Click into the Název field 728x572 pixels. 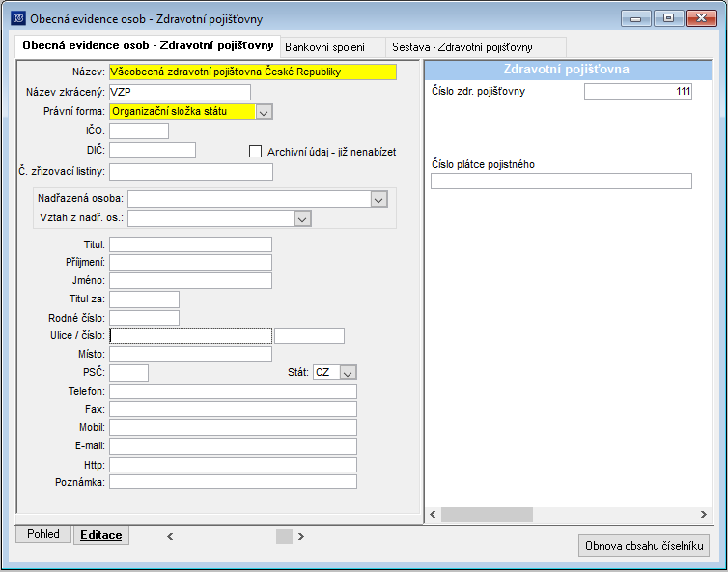coord(253,72)
